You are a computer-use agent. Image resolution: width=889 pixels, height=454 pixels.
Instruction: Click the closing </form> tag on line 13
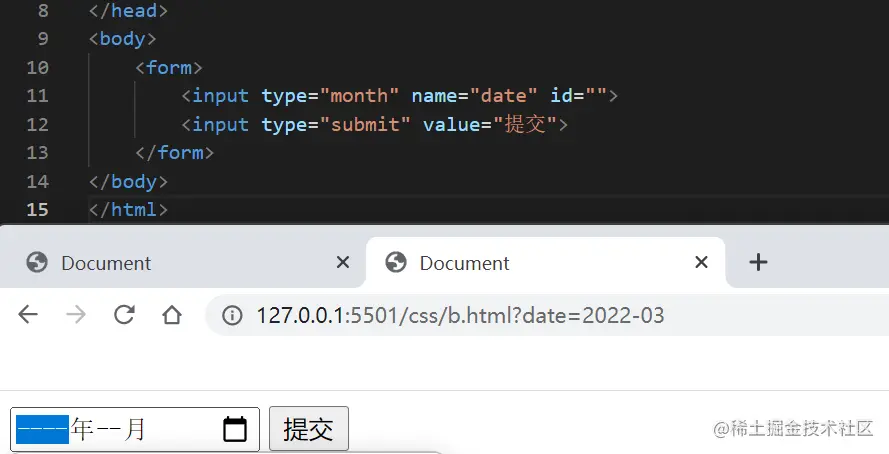pos(174,152)
